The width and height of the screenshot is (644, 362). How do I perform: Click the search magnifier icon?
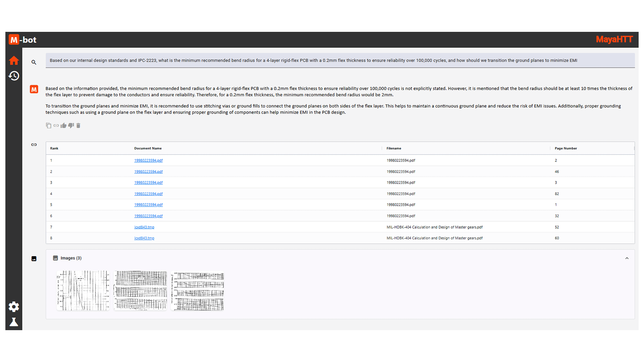34,62
